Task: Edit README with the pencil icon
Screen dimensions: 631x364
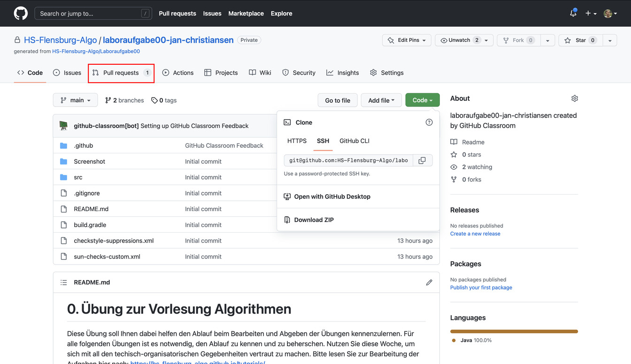Action: click(429, 282)
